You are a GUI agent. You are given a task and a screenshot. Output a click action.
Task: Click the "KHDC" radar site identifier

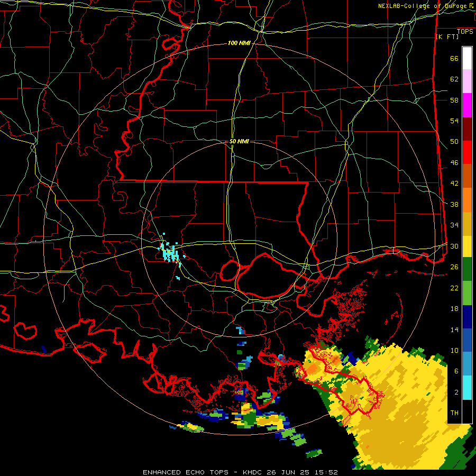click(x=253, y=472)
